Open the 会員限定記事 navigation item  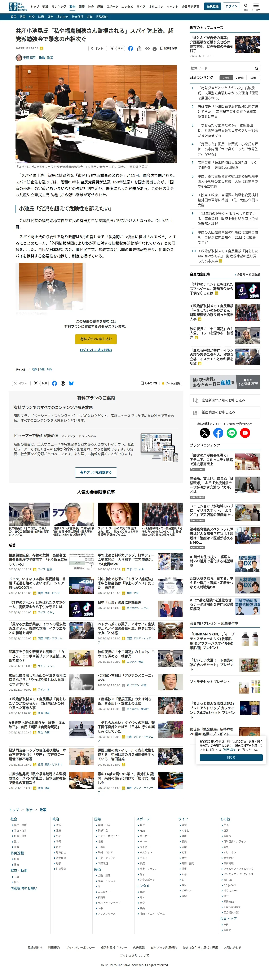pyautogui.click(x=190, y=7)
